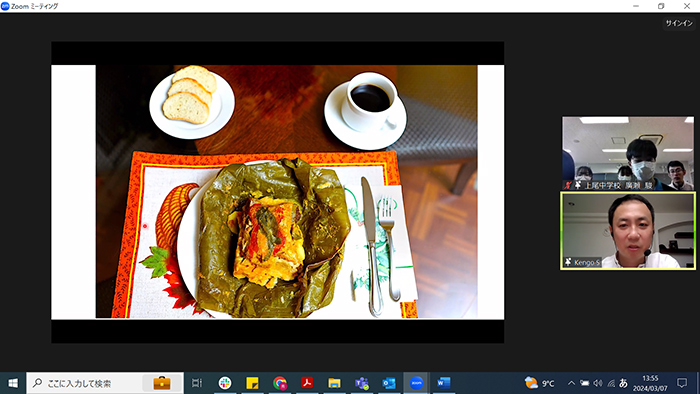Select the Zoom taskbar icon
This screenshot has height=394, width=700.
(416, 383)
